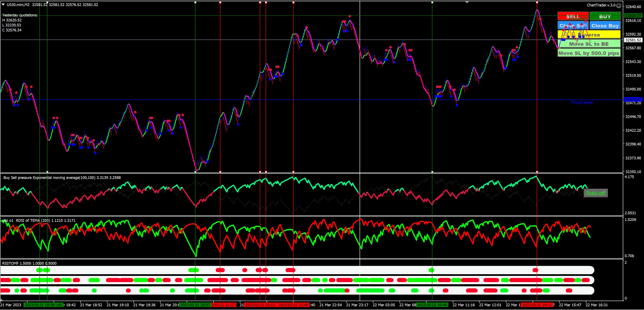Click top handle of 10:44 green vertical line
This screenshot has width=644, height=310.
(432, 2)
